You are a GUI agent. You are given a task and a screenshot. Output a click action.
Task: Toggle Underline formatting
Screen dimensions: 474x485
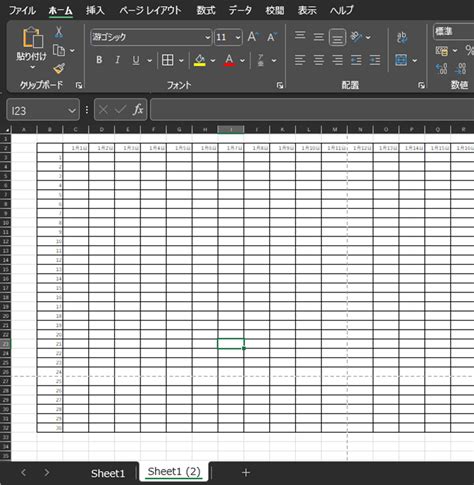[x=136, y=60]
